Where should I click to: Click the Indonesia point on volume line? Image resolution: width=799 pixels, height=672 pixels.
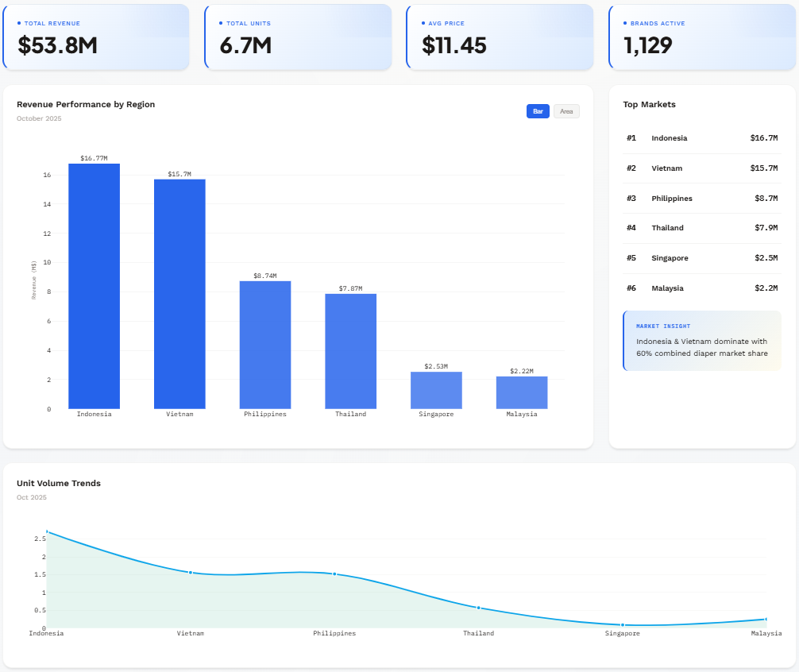pyautogui.click(x=47, y=532)
